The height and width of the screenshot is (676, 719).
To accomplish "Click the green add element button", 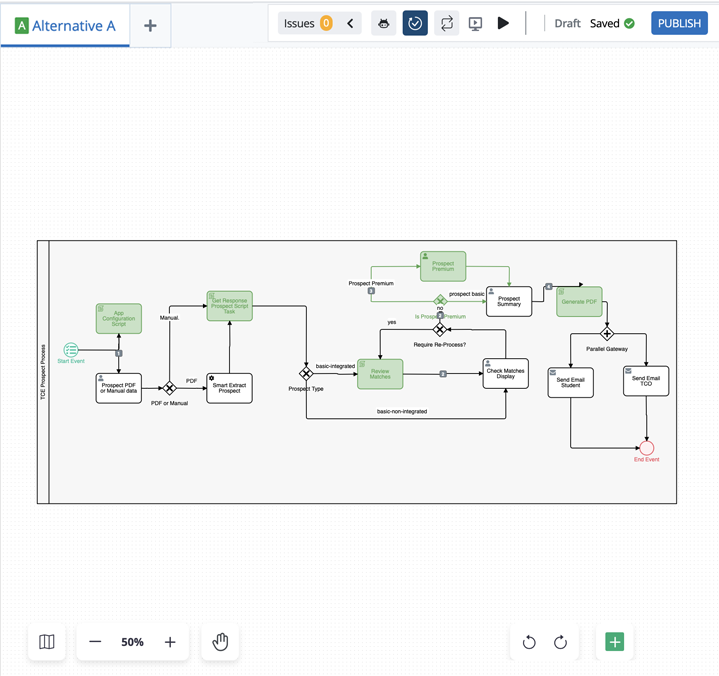I will pos(614,642).
